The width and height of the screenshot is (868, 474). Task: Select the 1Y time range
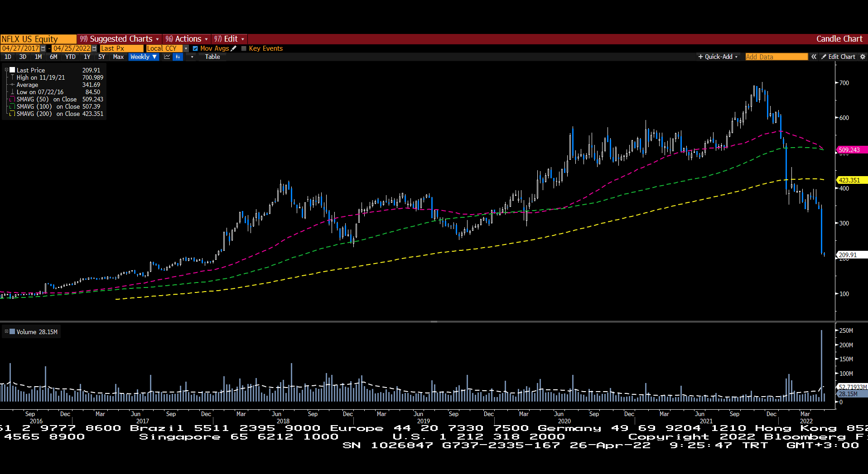pos(87,57)
